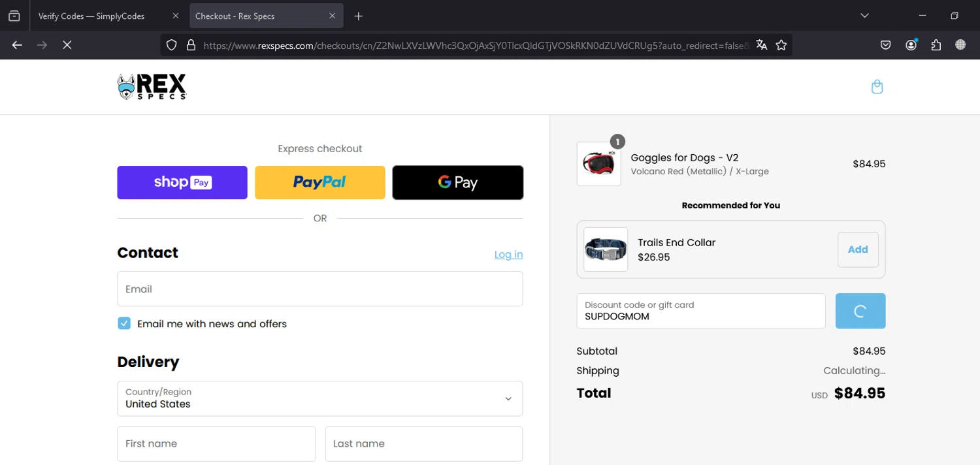Click the loading Apply discount button
The width and height of the screenshot is (980, 465).
coord(860,311)
